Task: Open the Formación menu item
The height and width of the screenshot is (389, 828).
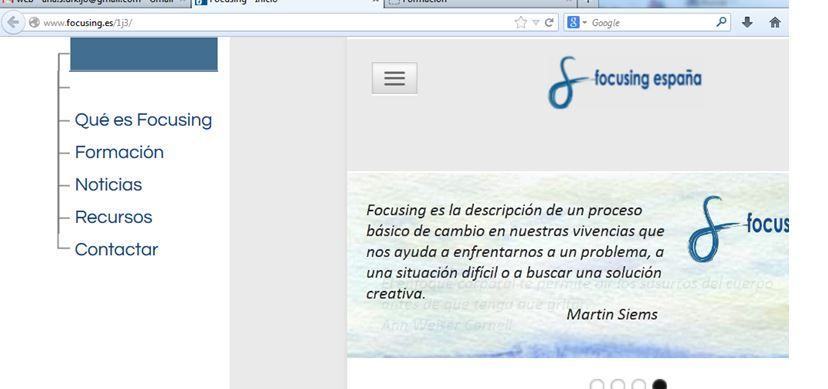Action: click(119, 153)
